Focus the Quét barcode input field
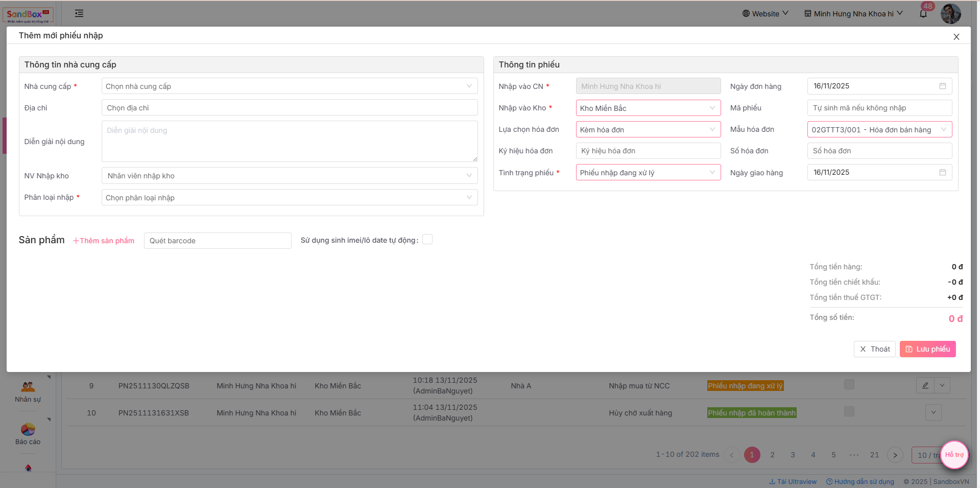This screenshot has width=980, height=488. (x=218, y=241)
